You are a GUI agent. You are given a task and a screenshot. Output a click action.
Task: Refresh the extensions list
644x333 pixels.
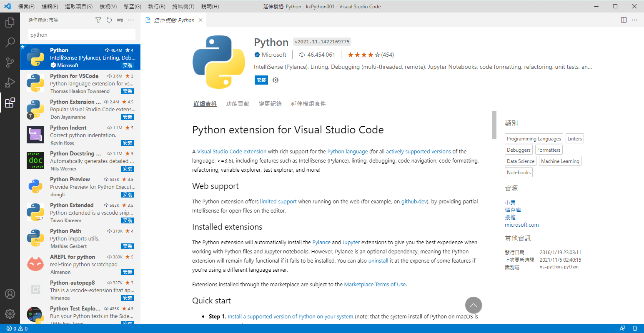[x=109, y=20]
